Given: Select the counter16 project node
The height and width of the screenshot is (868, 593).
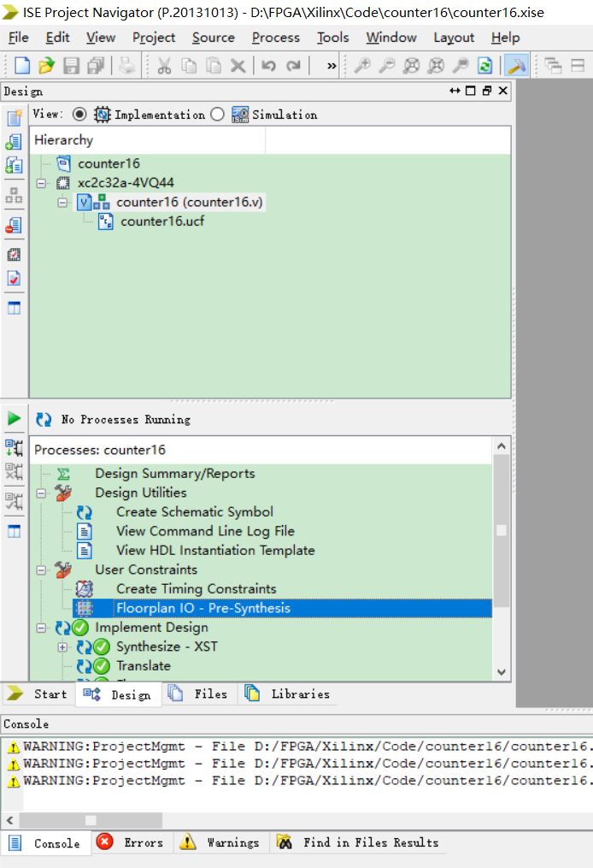Looking at the screenshot, I should [109, 164].
